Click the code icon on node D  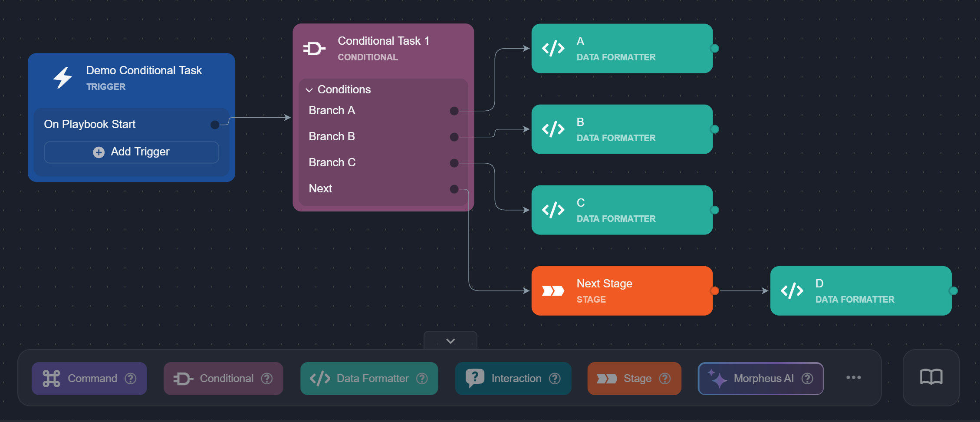792,291
